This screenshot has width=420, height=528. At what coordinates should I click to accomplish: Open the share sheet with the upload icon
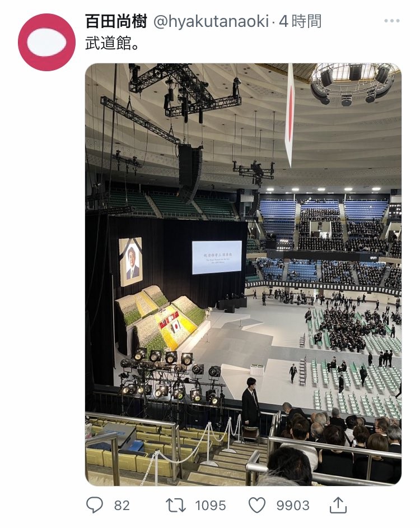[338, 504]
